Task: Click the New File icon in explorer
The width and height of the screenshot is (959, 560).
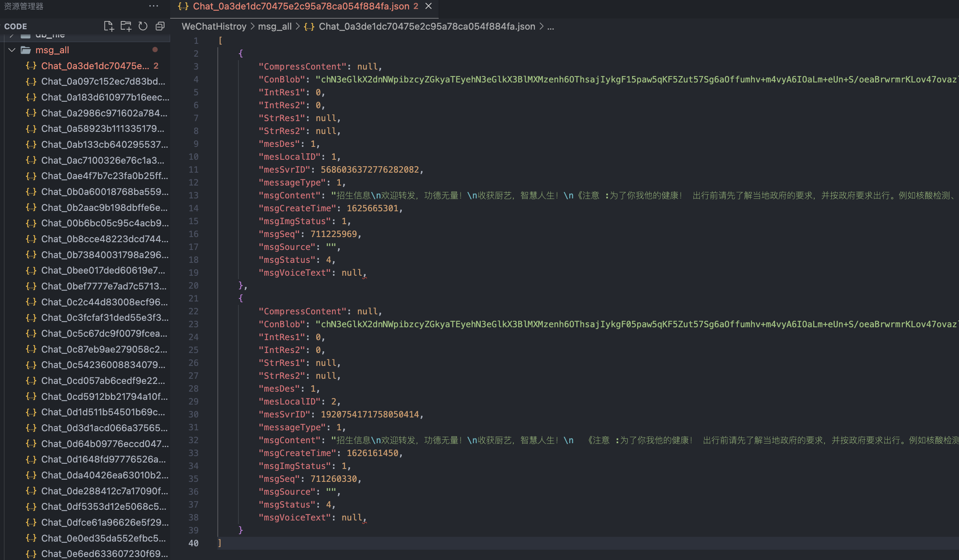Action: pos(109,26)
